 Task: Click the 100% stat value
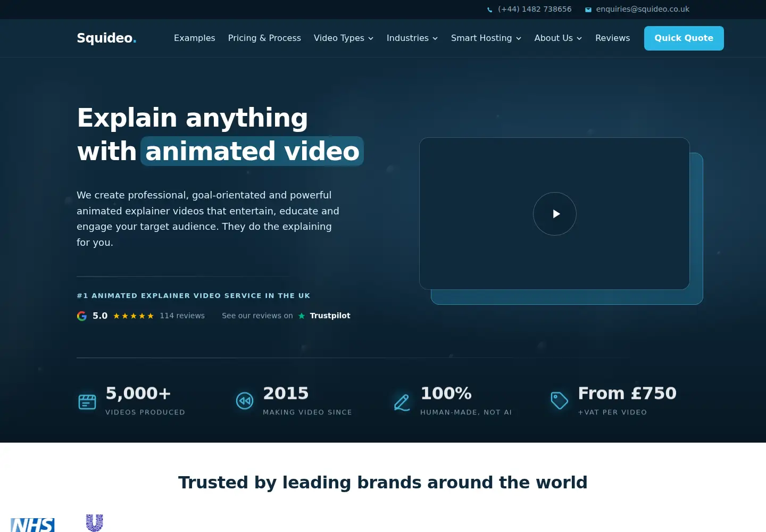tap(446, 393)
